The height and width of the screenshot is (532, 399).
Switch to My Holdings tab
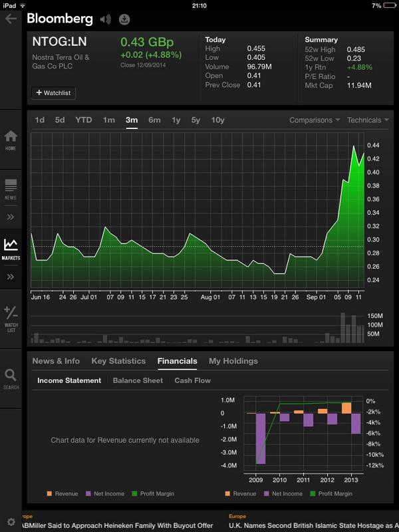point(233,361)
